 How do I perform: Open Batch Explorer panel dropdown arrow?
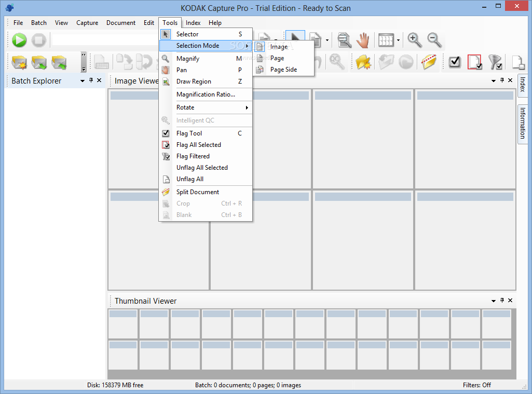[83, 81]
